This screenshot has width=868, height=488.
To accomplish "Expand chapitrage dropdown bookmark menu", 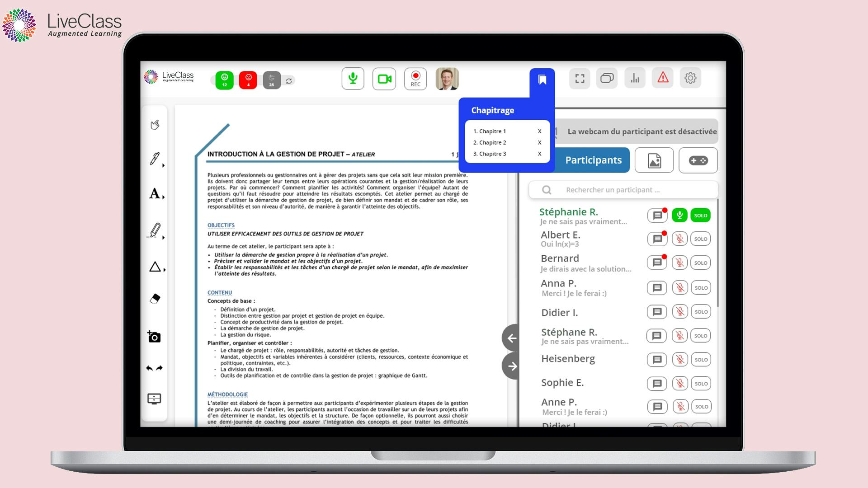I will [x=541, y=77].
